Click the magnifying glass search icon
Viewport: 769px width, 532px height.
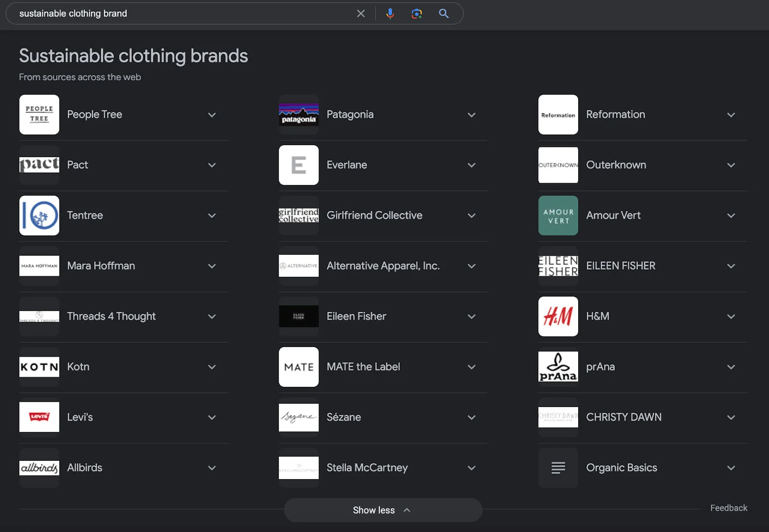tap(444, 13)
